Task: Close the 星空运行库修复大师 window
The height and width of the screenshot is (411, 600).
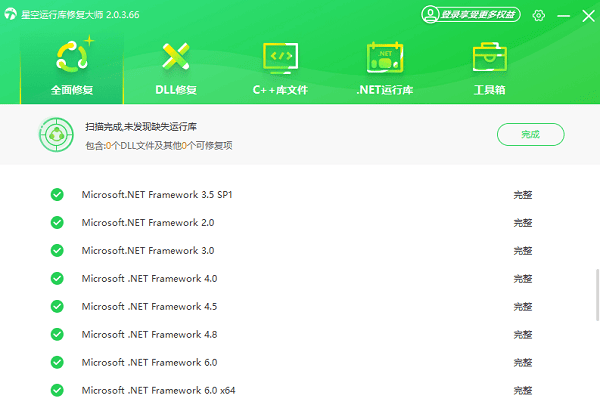Action: (586, 15)
